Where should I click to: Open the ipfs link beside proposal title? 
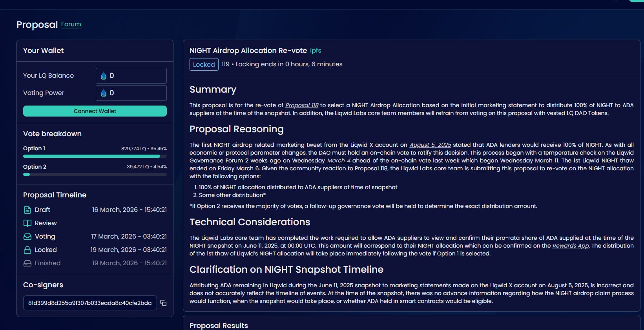point(316,51)
